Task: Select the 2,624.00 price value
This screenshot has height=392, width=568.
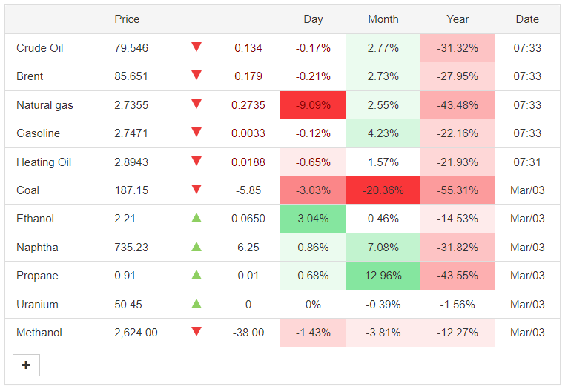Action: tap(136, 332)
